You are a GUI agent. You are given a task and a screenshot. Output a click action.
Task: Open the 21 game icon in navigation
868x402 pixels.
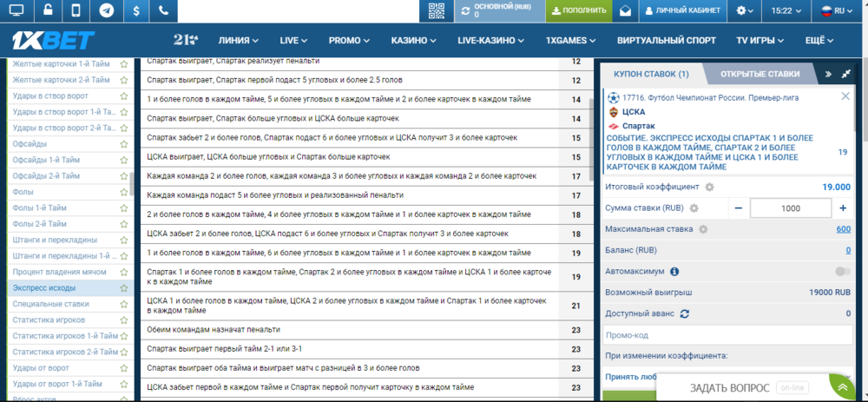coord(186,40)
